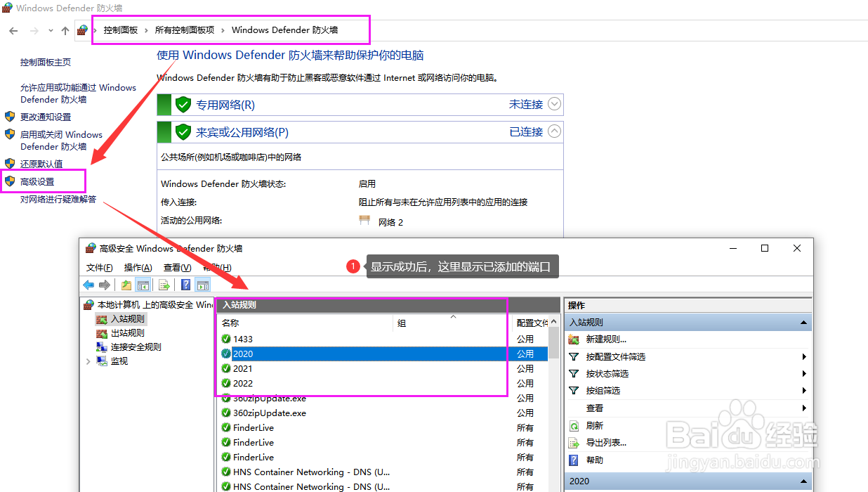The width and height of the screenshot is (868, 492).
Task: Open the 按配置文件筛选 submenu arrow
Action: (804, 357)
